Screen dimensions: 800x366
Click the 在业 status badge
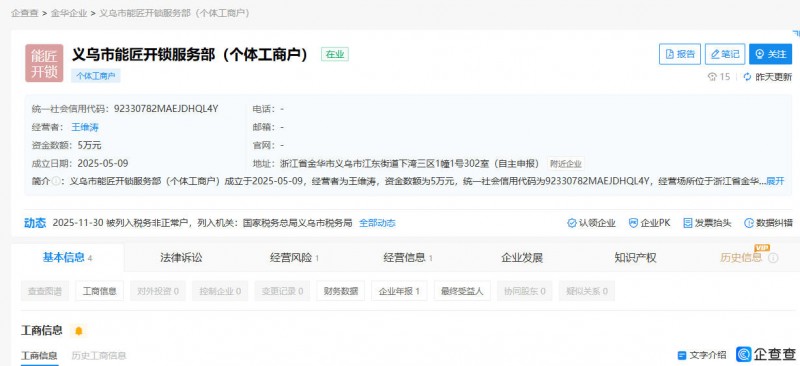point(335,54)
